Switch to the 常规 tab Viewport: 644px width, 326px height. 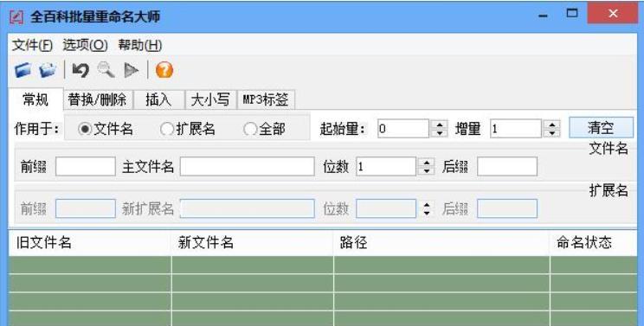click(35, 99)
